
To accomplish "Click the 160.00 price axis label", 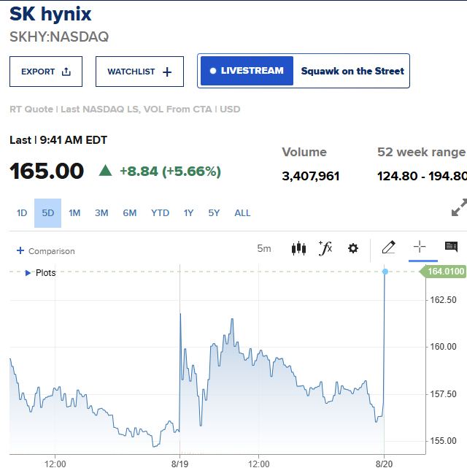I will click(x=443, y=347).
